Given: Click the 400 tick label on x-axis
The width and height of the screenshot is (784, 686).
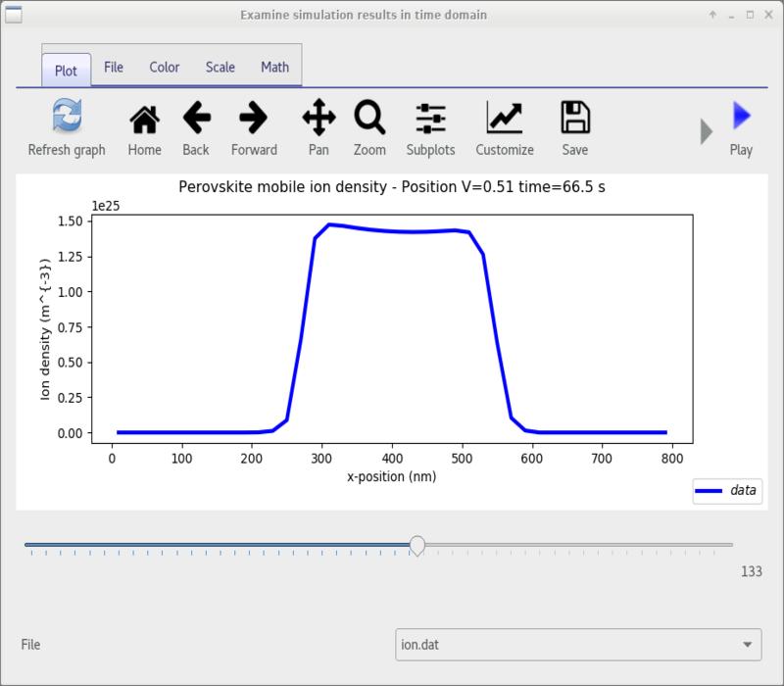Looking at the screenshot, I should coord(392,459).
